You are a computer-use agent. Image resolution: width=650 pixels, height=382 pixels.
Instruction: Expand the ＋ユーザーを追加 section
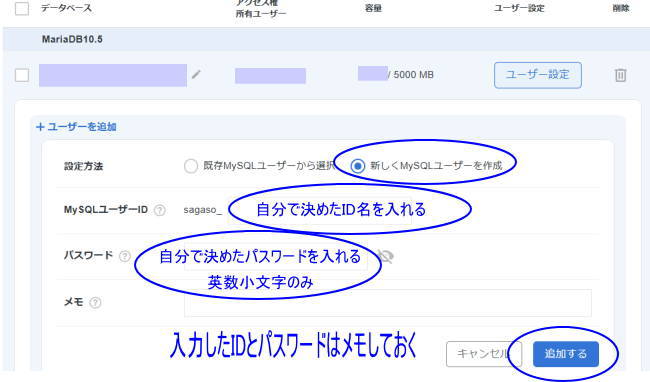click(76, 127)
